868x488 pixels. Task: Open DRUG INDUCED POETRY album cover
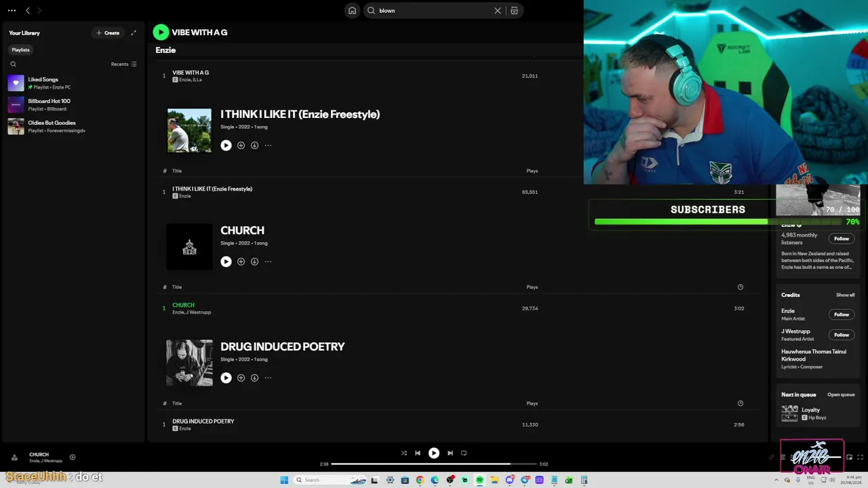[189, 363]
